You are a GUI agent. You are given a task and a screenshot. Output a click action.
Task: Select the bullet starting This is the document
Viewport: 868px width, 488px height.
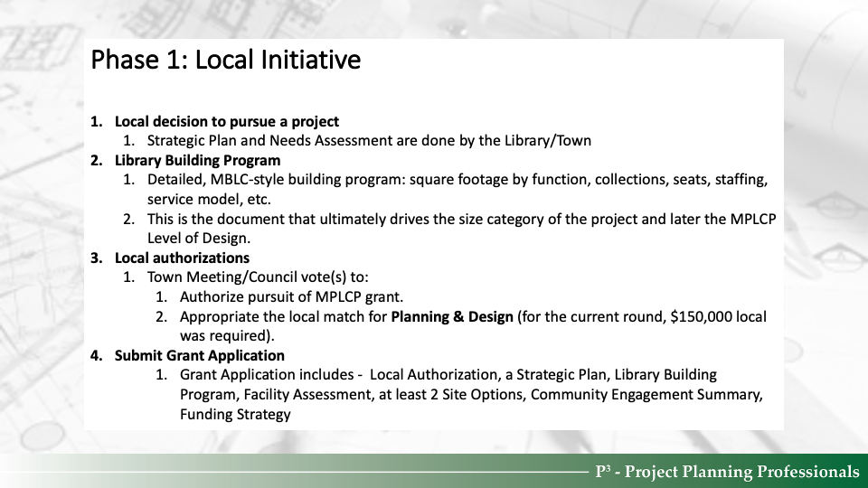point(461,219)
